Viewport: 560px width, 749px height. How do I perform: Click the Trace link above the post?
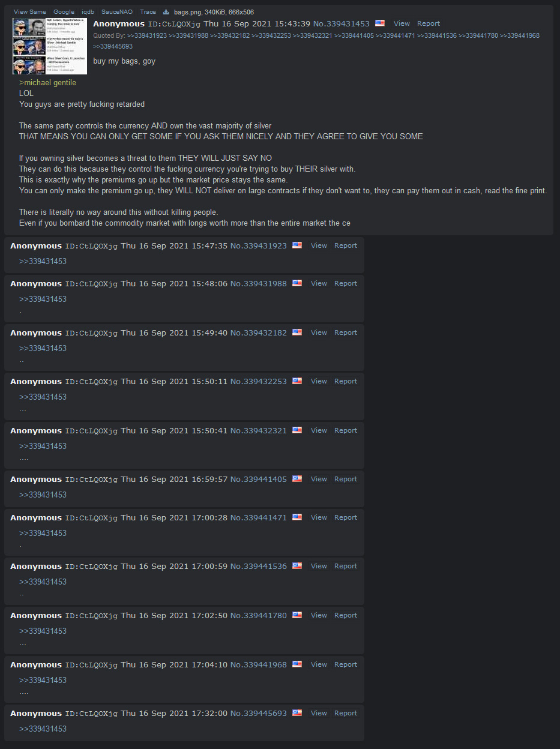pyautogui.click(x=148, y=12)
